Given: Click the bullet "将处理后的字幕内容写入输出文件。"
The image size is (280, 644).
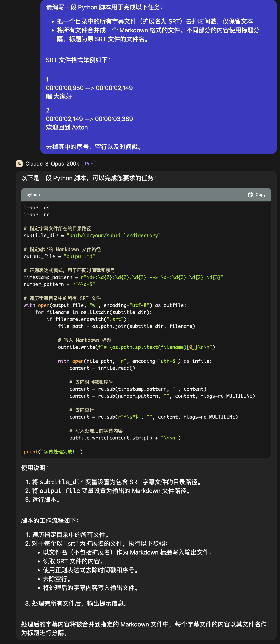Looking at the screenshot, I should (x=91, y=588).
